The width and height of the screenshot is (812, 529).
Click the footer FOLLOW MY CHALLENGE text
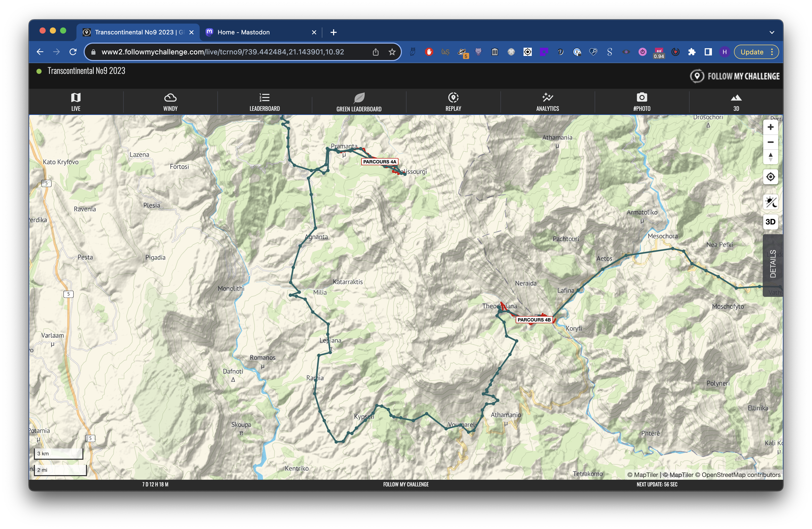pos(406,484)
